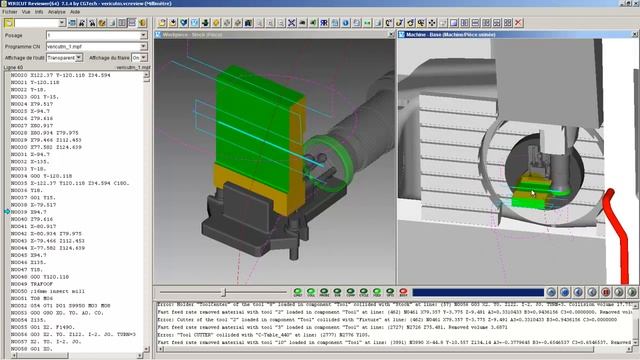This screenshot has height=360, width=640.
Task: Select NC line N0051 T08 M06
Action: pos(32,298)
